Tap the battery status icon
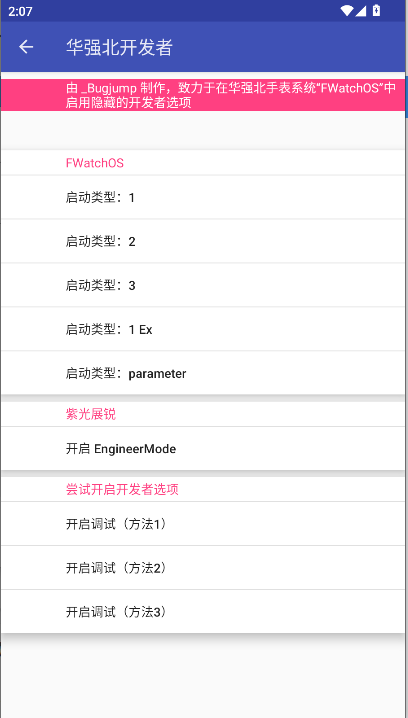Viewport: 408px width, 718px height. point(376,11)
